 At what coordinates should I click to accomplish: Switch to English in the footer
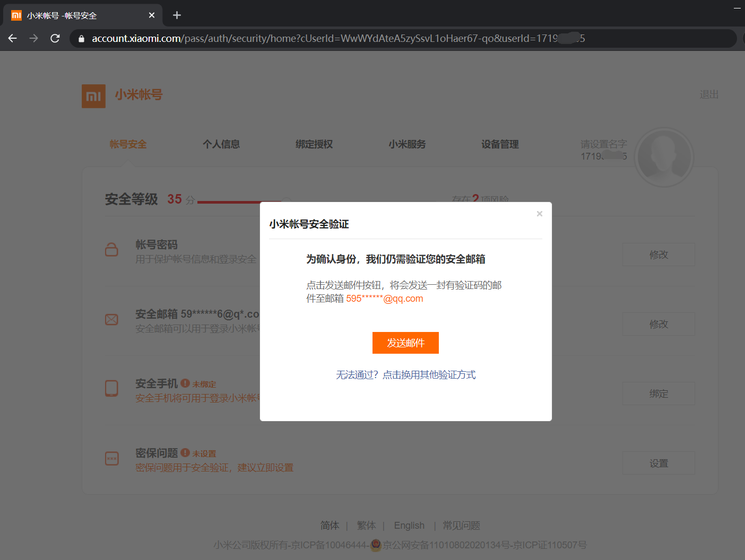pos(409,526)
